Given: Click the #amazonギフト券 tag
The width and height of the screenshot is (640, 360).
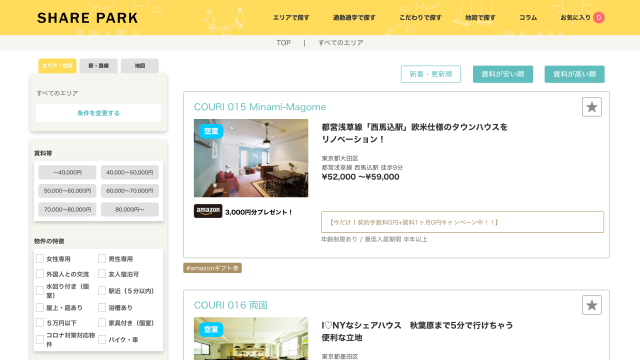Looking at the screenshot, I should click(x=212, y=268).
